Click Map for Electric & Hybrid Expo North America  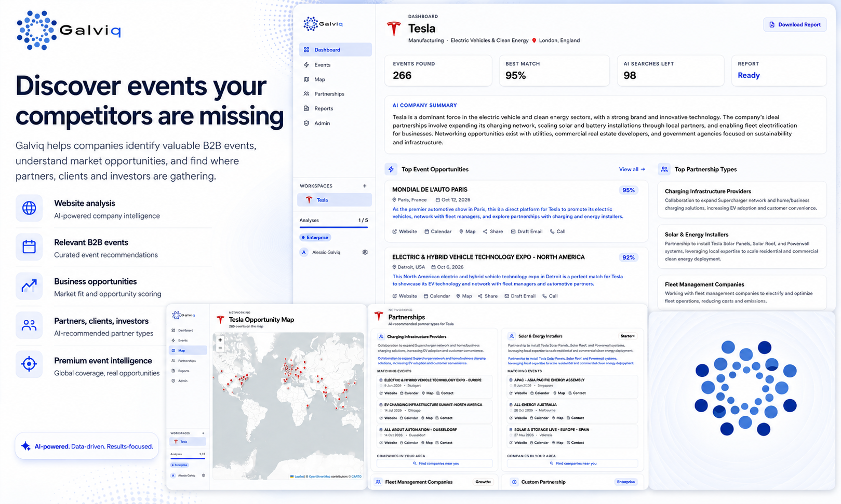[464, 296]
